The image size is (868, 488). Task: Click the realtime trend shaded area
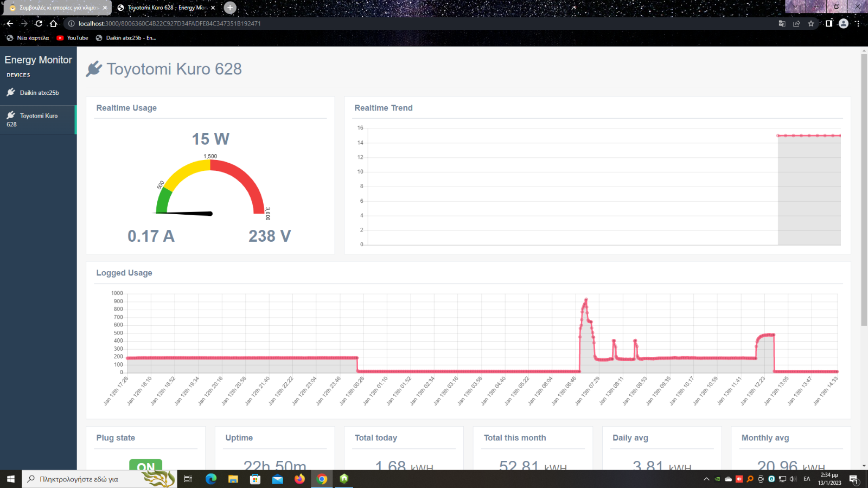tap(809, 190)
